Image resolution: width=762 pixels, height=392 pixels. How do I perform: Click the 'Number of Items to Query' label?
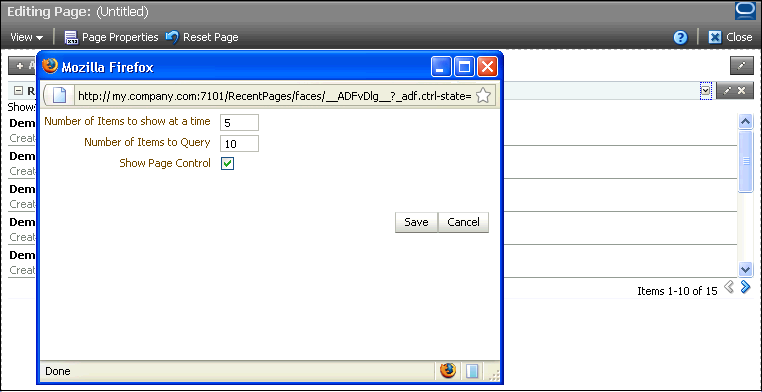[147, 142]
